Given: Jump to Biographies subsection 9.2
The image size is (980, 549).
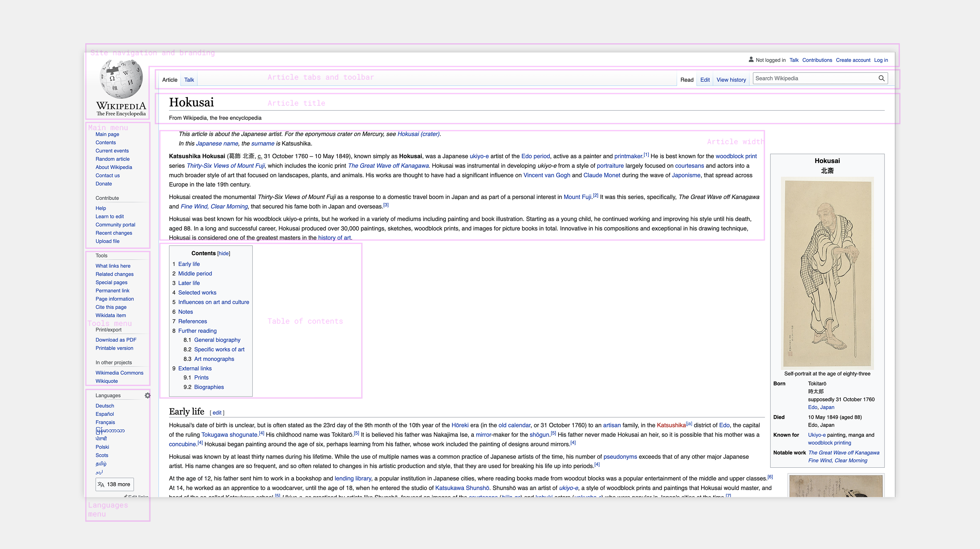Looking at the screenshot, I should point(209,387).
